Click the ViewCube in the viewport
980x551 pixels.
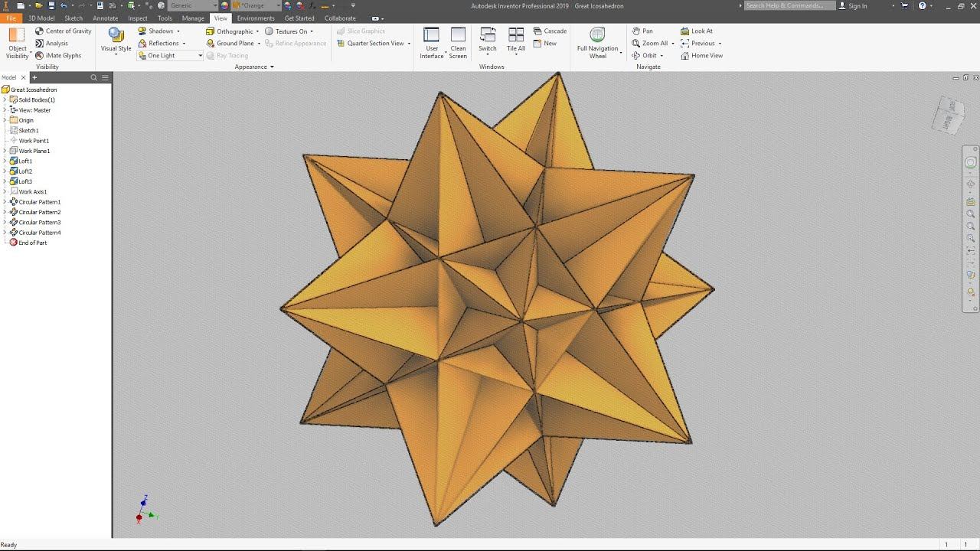948,115
